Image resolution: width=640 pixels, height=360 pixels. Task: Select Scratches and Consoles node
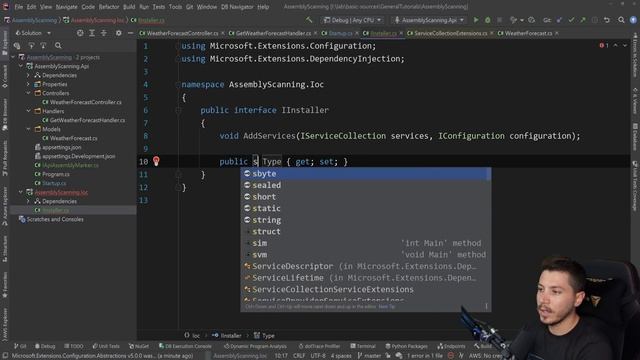[55, 219]
